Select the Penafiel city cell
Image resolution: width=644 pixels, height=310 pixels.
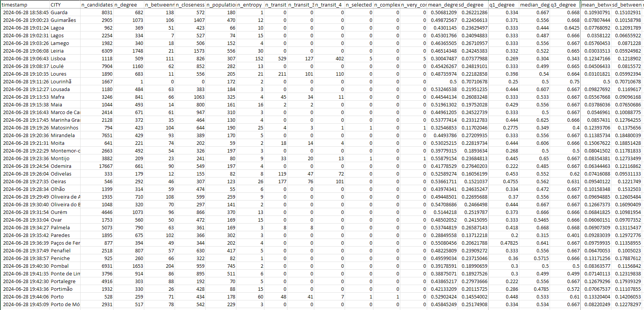64,251
